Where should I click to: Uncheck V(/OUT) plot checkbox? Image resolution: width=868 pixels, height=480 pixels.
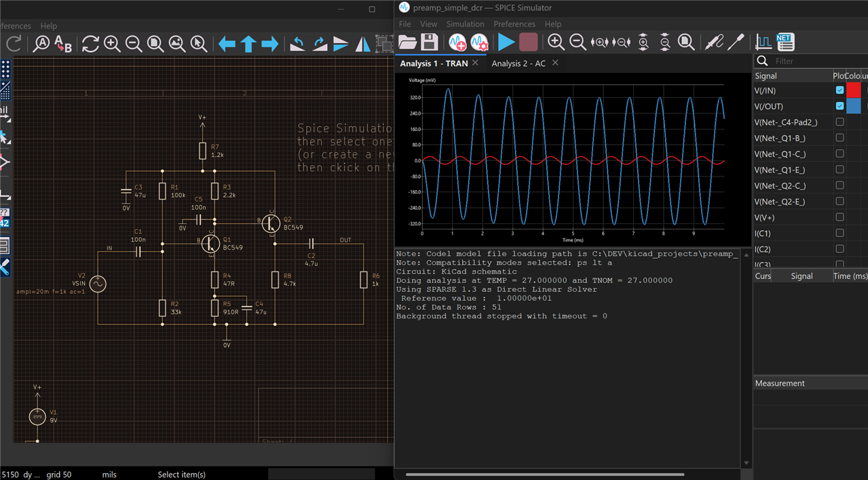[x=839, y=106]
